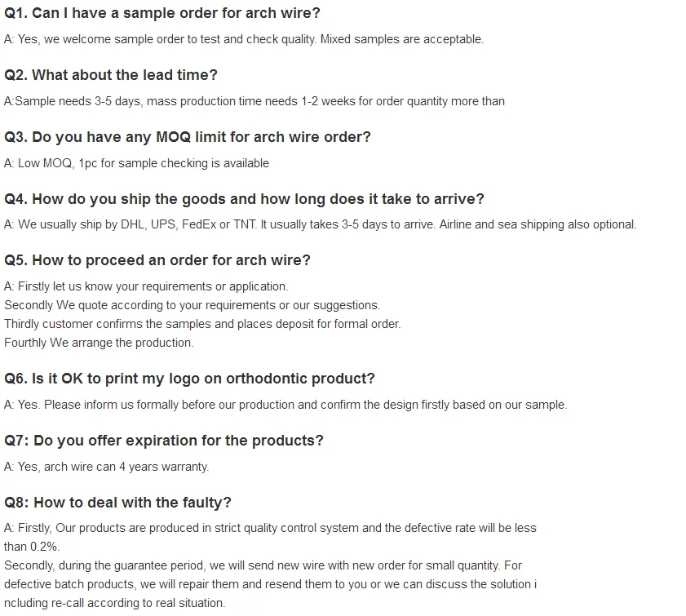Click the 4 years warranty answer line
This screenshot has width=686, height=616.
pos(107,467)
